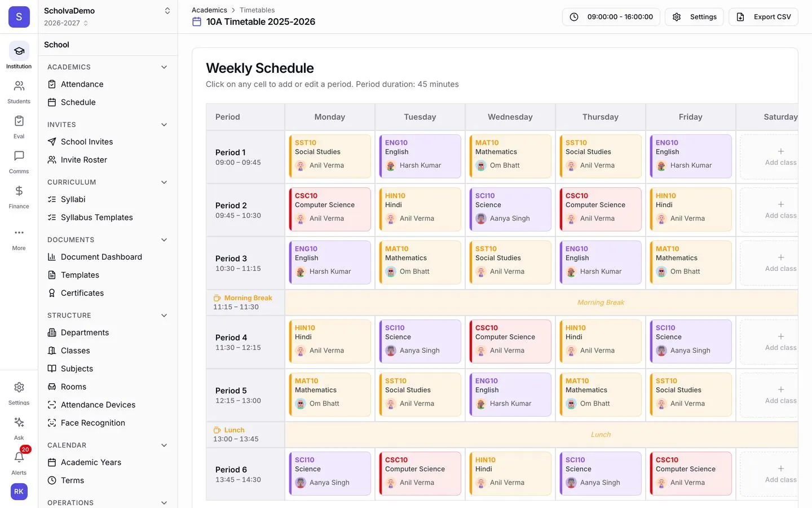This screenshot has height=508, width=812.
Task: Click the clock icon in the time range button
Action: (x=574, y=17)
